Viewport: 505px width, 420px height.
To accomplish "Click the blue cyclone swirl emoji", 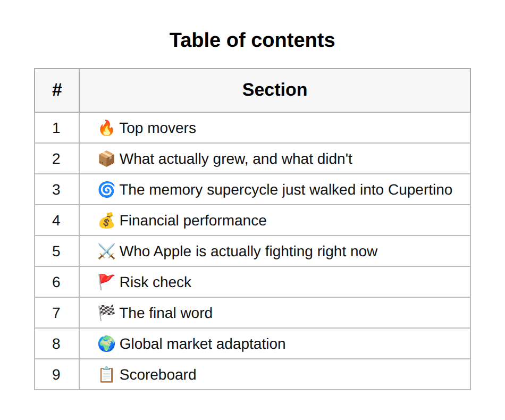I will point(106,190).
